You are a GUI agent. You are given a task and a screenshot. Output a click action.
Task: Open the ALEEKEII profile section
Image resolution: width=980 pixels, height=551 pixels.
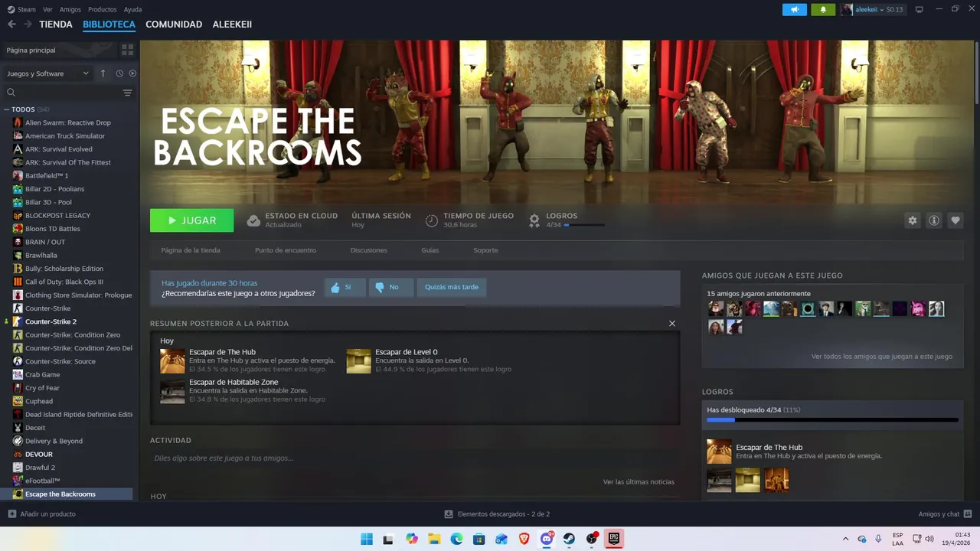pyautogui.click(x=232, y=24)
